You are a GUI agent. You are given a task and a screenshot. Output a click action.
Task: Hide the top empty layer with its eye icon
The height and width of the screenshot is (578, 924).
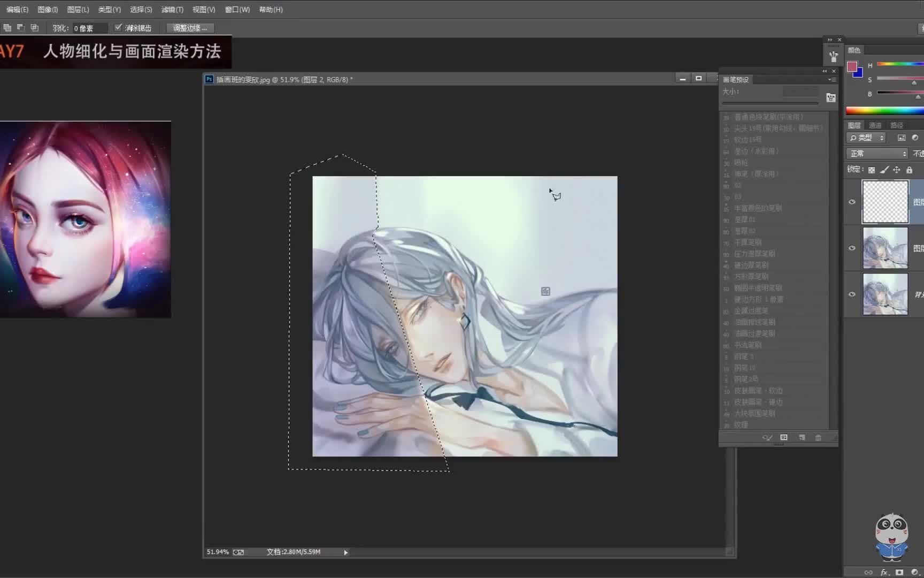pyautogui.click(x=852, y=202)
